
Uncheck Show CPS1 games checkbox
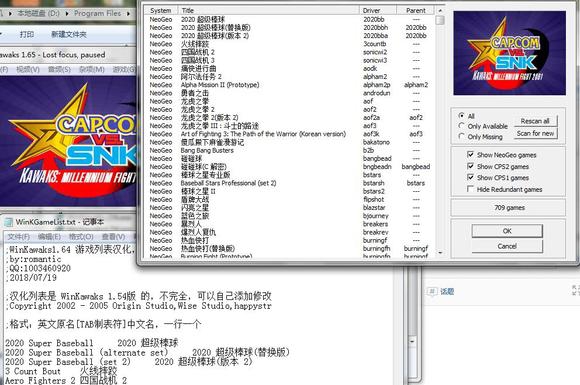(x=471, y=178)
